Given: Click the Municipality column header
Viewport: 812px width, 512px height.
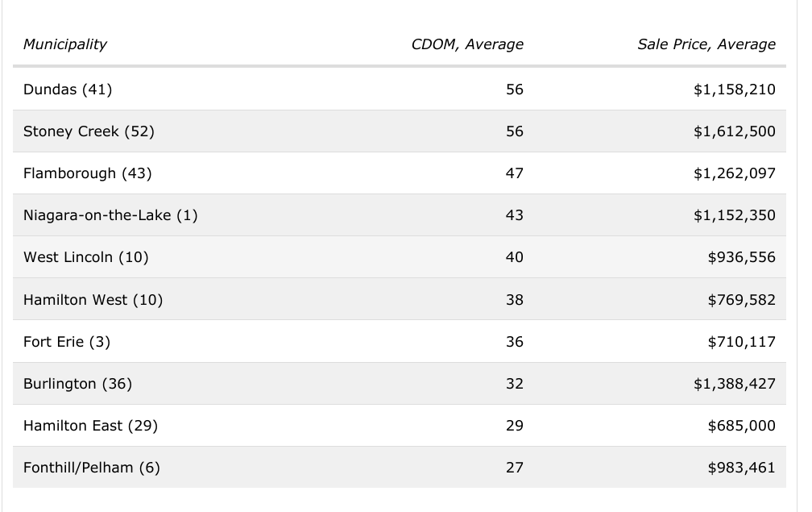Looking at the screenshot, I should pos(65,44).
